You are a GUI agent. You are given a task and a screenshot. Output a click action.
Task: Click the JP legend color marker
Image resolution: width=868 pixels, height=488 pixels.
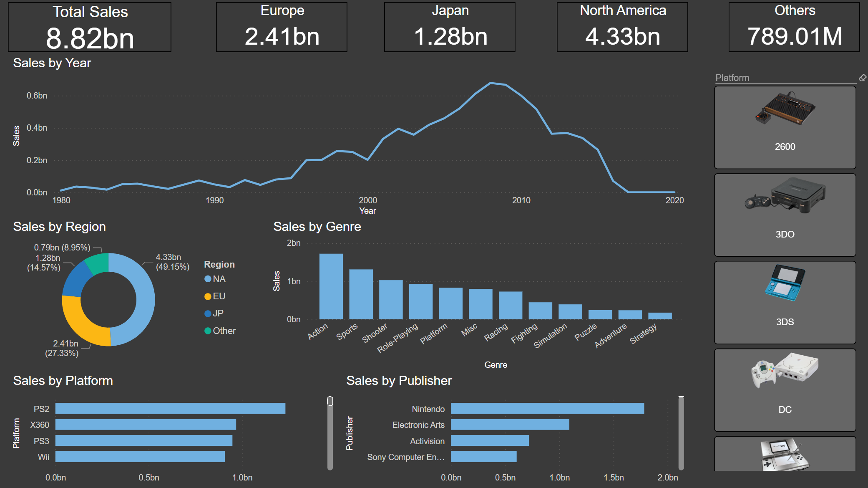(208, 314)
